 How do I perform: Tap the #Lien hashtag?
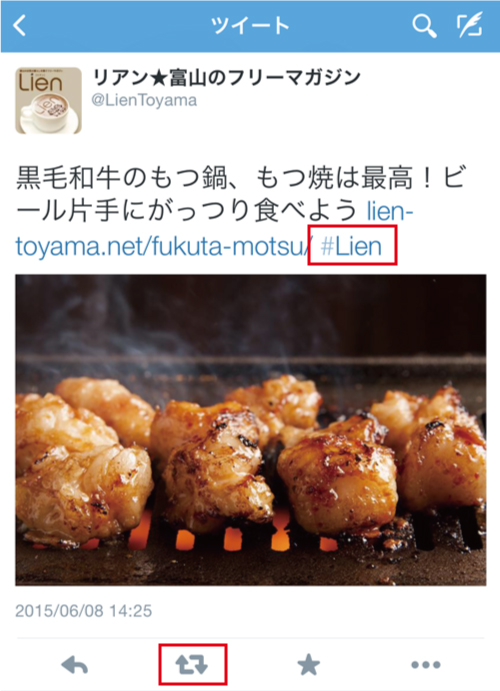click(351, 246)
